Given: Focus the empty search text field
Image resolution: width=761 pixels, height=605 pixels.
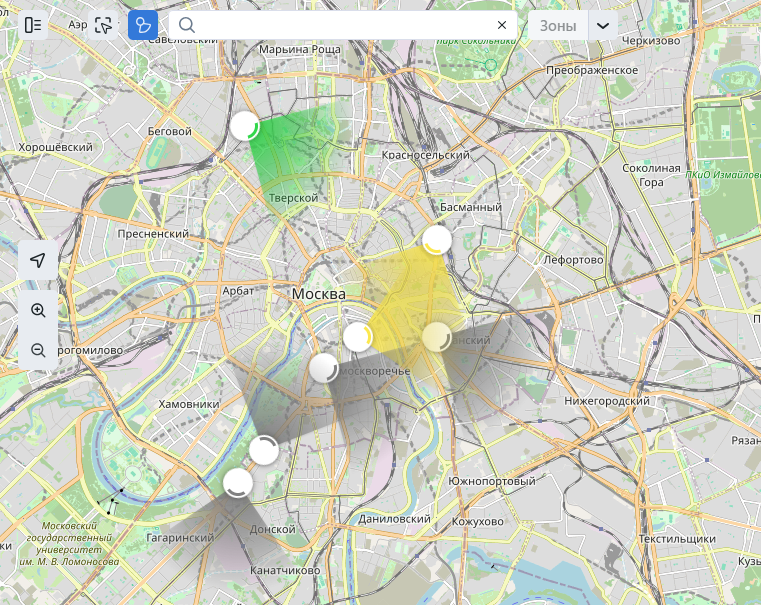Looking at the screenshot, I should (x=340, y=25).
